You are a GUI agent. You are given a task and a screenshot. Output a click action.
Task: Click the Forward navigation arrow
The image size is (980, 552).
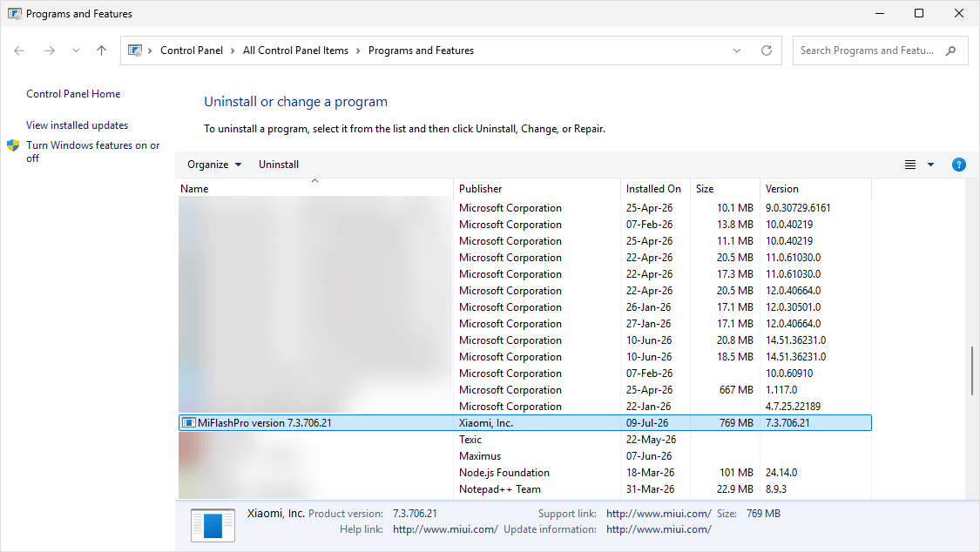click(50, 50)
